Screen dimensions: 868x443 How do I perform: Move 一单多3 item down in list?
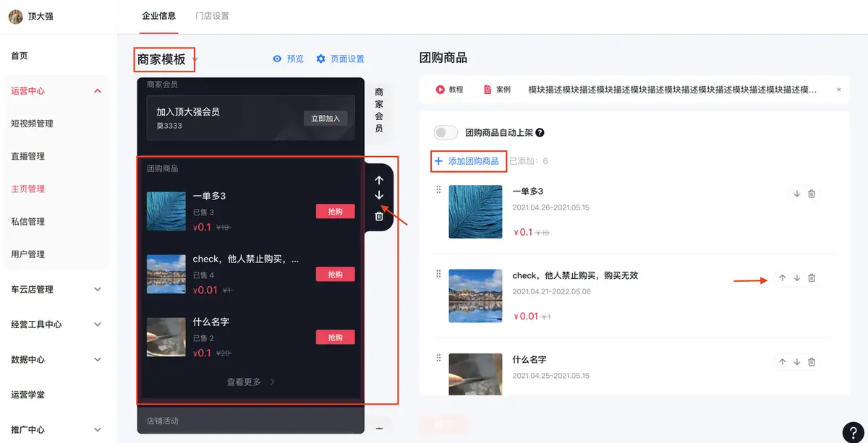pos(796,194)
